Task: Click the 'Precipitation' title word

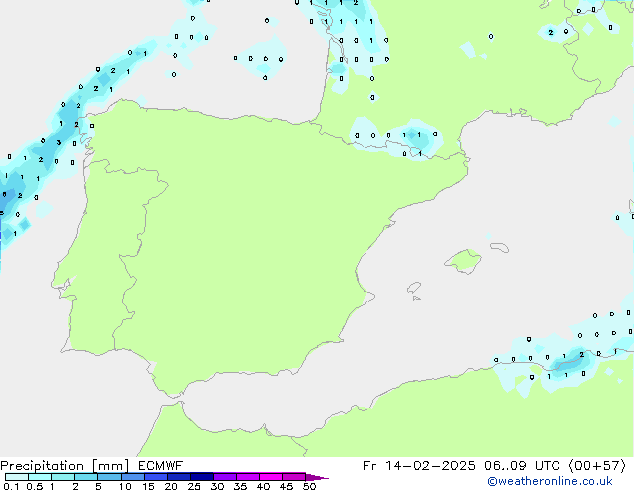Action: click(x=42, y=466)
